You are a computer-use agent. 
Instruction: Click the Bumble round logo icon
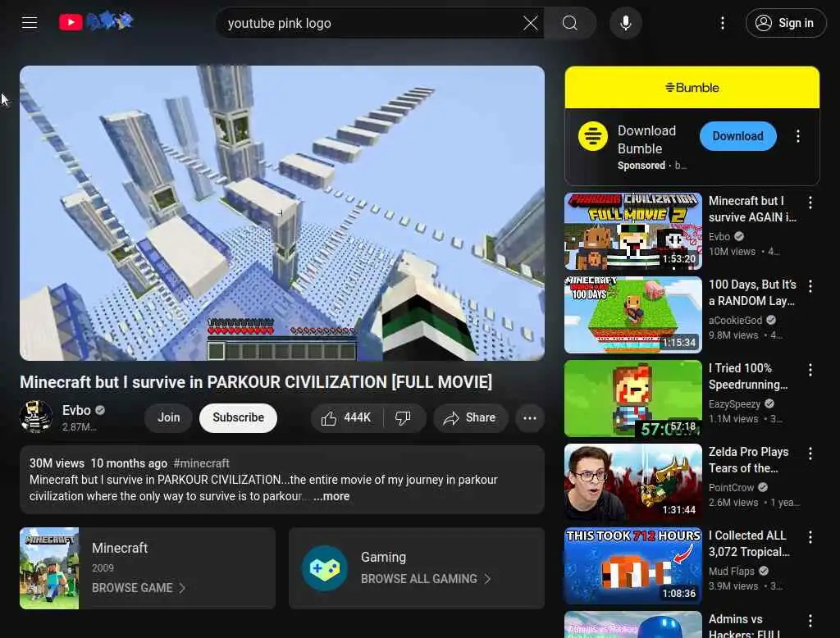(593, 137)
